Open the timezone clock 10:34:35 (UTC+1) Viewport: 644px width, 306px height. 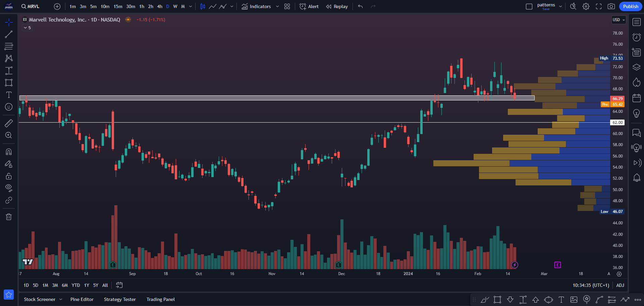point(591,285)
